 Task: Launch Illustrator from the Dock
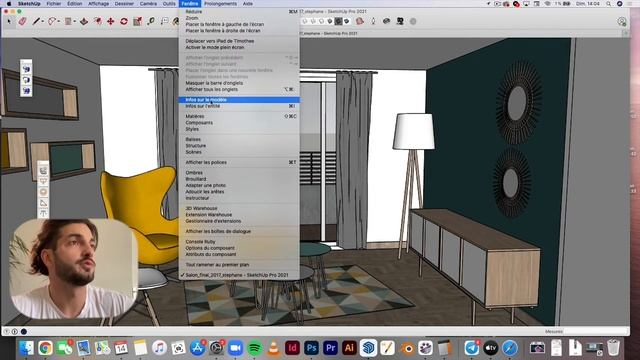[349, 348]
